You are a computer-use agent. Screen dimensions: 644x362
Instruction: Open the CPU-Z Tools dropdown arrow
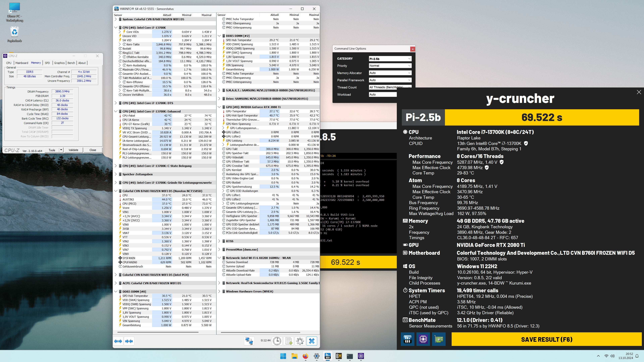[x=61, y=150]
